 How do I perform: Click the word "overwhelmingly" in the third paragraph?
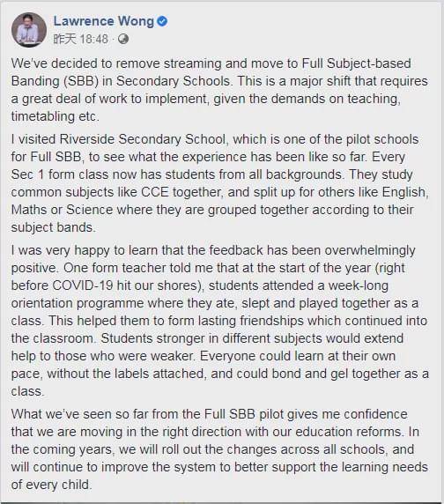370,250
